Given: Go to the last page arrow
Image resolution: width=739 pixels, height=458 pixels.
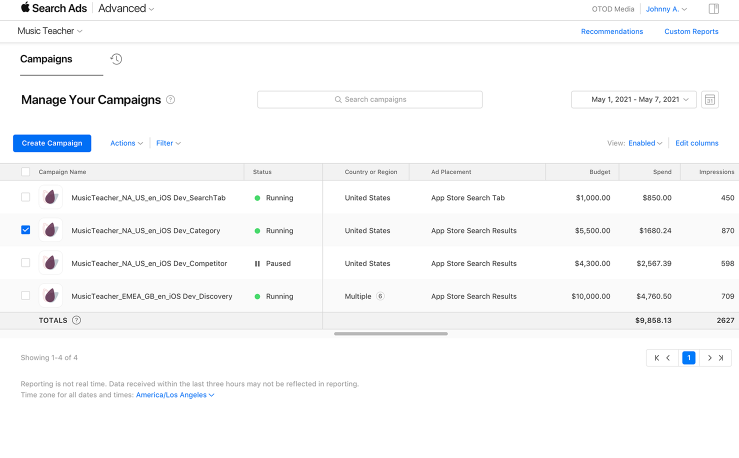Looking at the screenshot, I should pyautogui.click(x=721, y=358).
